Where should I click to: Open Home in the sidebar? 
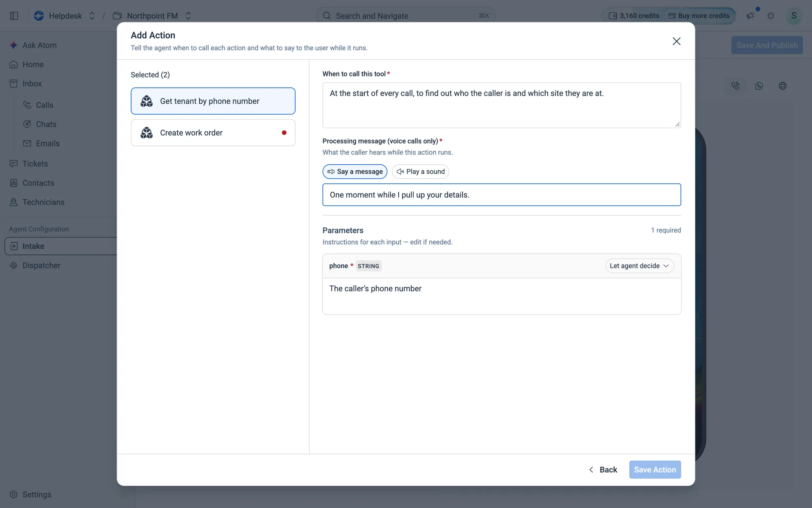click(x=33, y=64)
